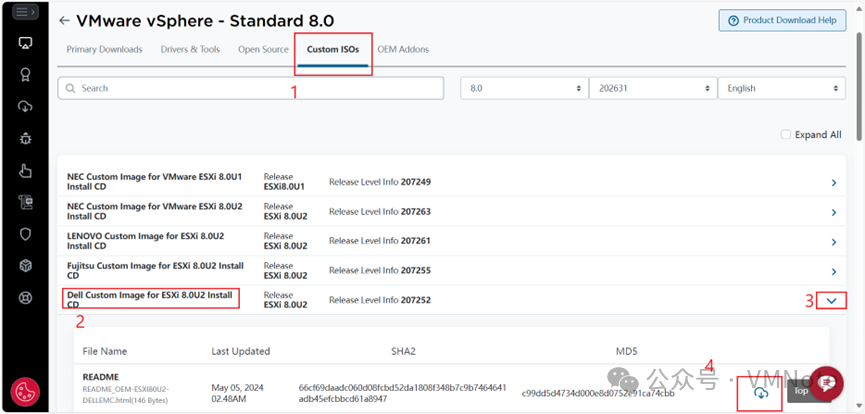Expand the sidebar menu toggle at top
The image size is (865, 414).
[25, 12]
